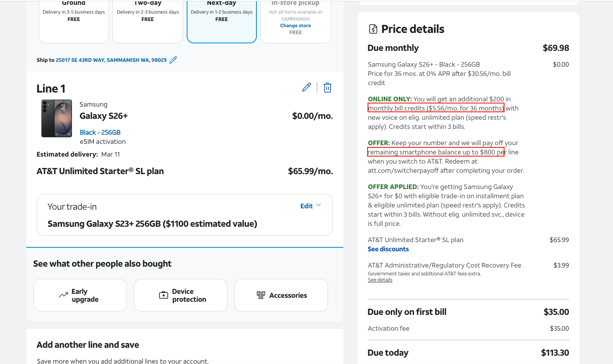Edit Line 1 using the pencil icon
Image resolution: width=613 pixels, height=364 pixels.
point(306,88)
